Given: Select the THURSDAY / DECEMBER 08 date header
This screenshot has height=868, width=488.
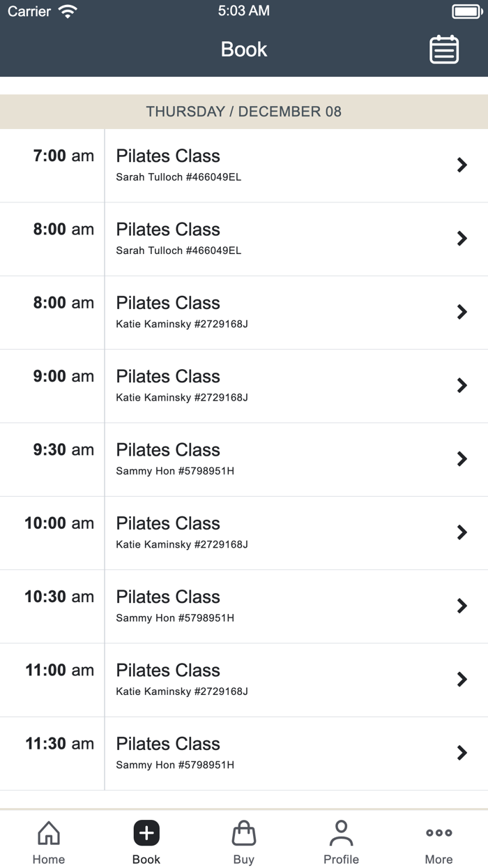Looking at the screenshot, I should [244, 112].
